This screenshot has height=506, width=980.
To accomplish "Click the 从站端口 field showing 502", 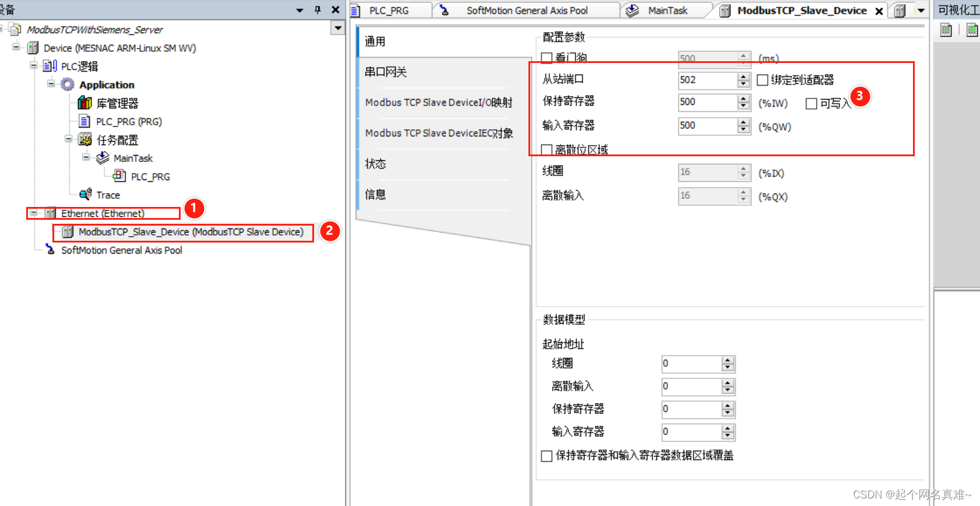I will point(707,80).
